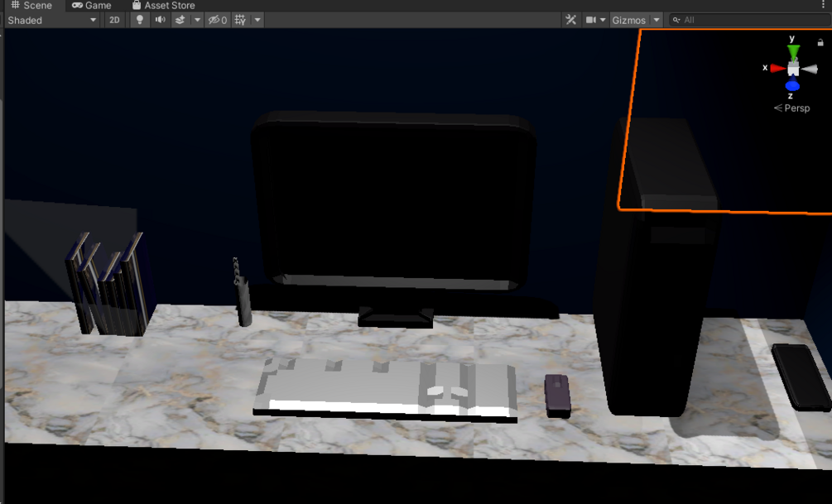The image size is (832, 504).
Task: Click the scene audio speaker icon
Action: pyautogui.click(x=161, y=20)
